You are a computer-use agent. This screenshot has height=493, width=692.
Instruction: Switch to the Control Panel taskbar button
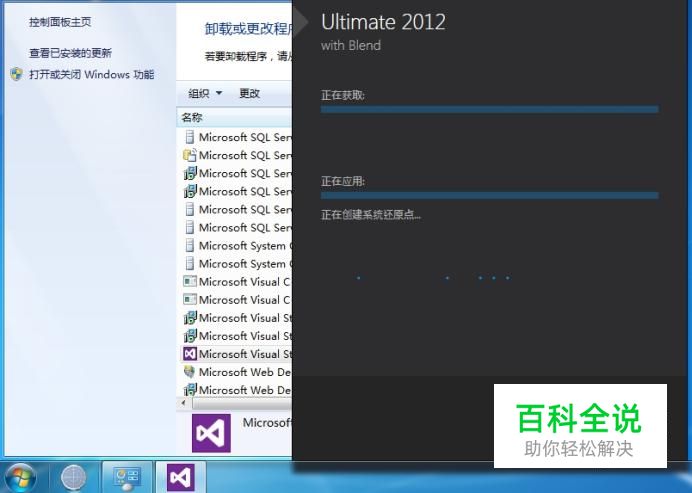(x=127, y=478)
